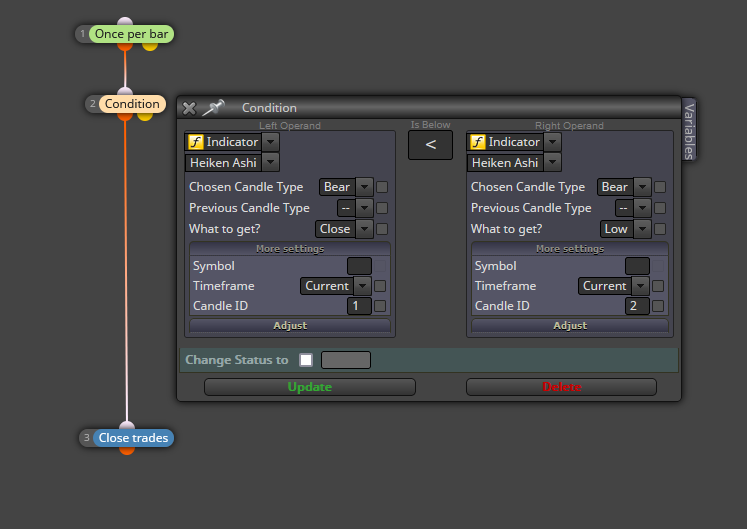Toggle left Chosen Candle Type checkbox
This screenshot has height=529, width=747.
point(382,187)
